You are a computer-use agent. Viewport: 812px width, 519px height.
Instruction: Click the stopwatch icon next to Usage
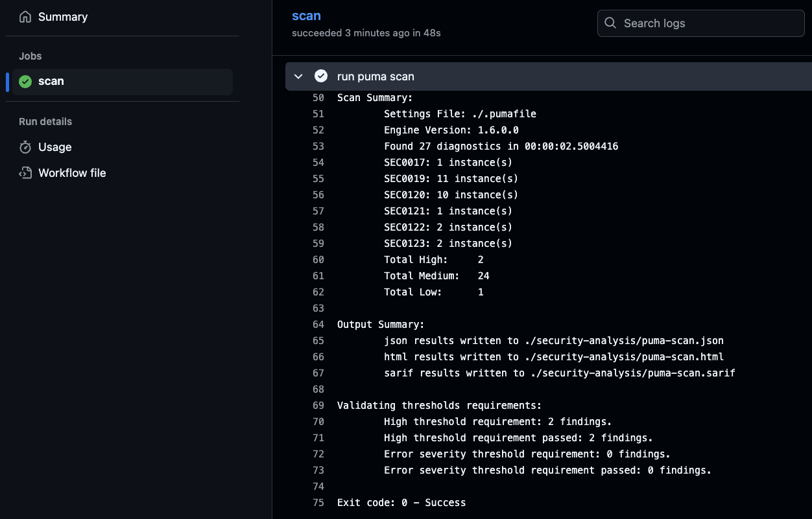pyautogui.click(x=25, y=147)
